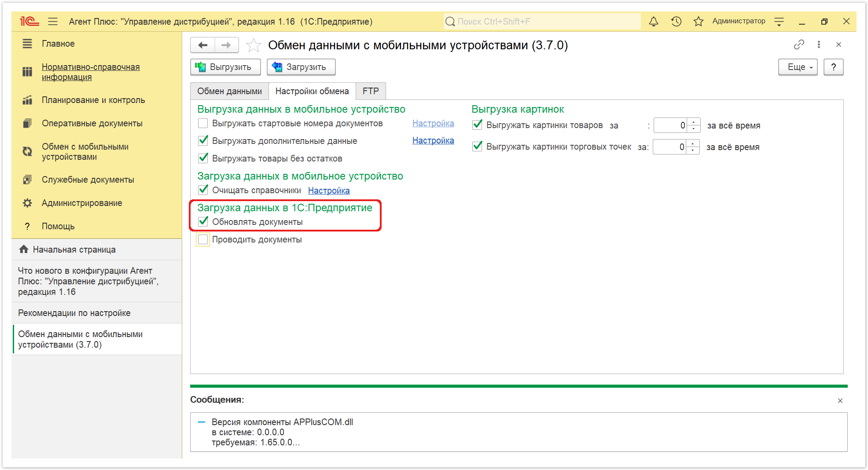This screenshot has height=470, width=868.
Task: Open Что нового в конфигурации page
Action: pos(97,281)
